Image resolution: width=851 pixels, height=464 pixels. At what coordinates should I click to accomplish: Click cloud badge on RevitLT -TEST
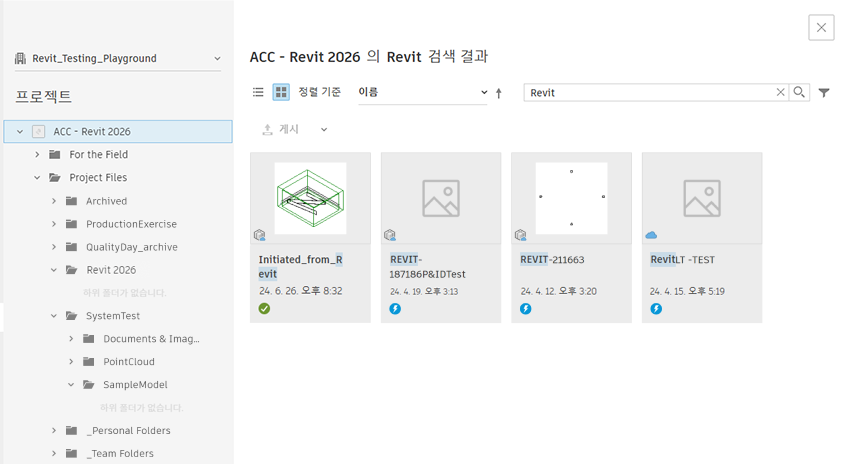point(651,235)
